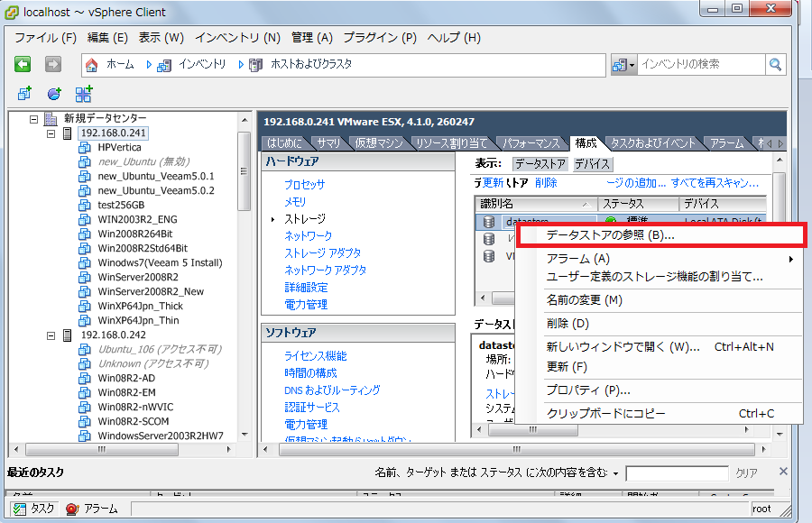Click the VM icon next to WinXP64Jpn_Thin
This screenshot has height=523, width=812.
[x=85, y=320]
